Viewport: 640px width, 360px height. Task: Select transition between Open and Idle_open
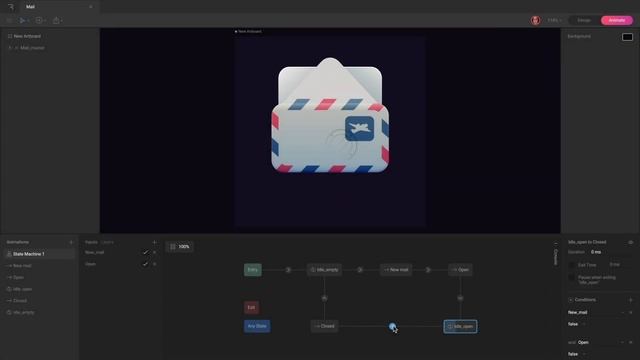(460, 298)
